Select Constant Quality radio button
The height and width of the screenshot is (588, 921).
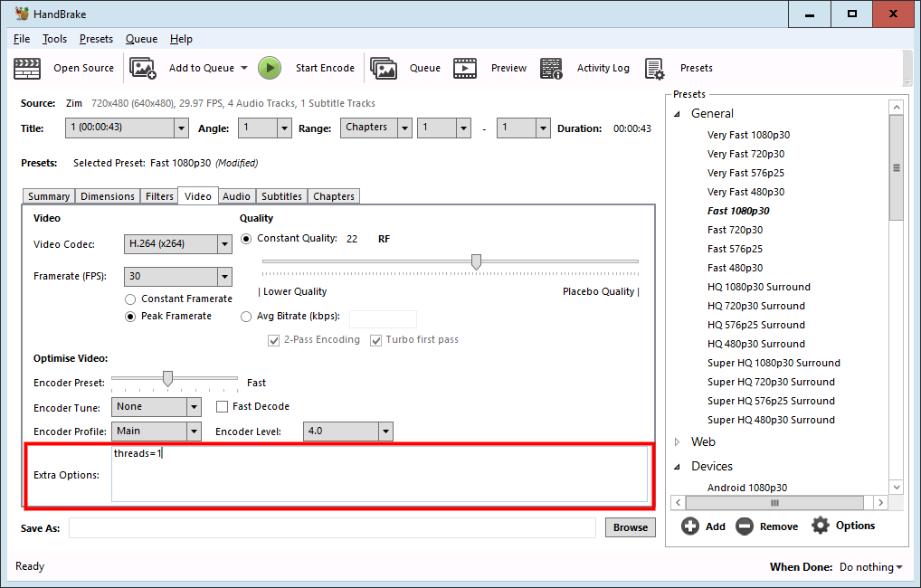pos(246,239)
